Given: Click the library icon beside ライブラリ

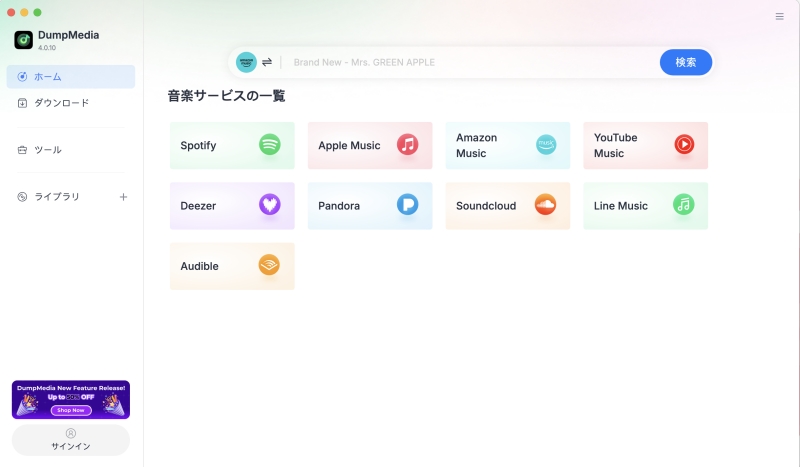Looking at the screenshot, I should point(22,197).
